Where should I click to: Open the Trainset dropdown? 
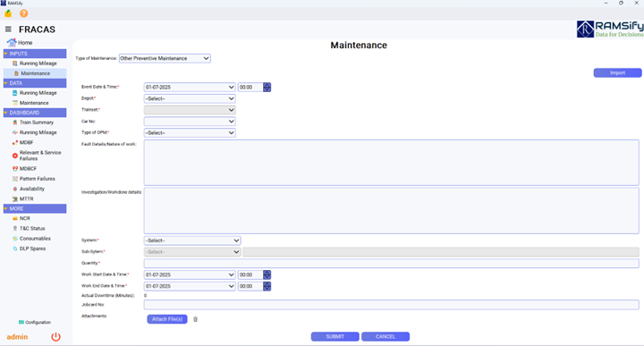click(x=190, y=110)
